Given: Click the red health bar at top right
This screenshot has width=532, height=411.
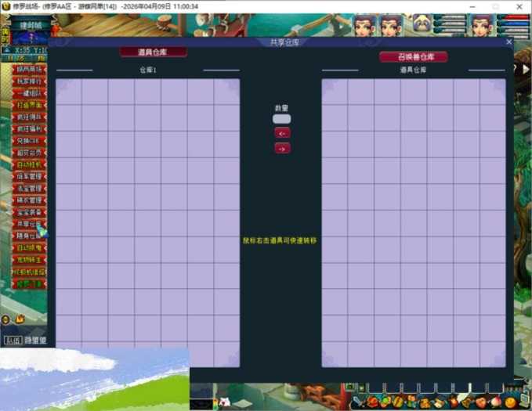Looking at the screenshot, I should click(x=516, y=17).
